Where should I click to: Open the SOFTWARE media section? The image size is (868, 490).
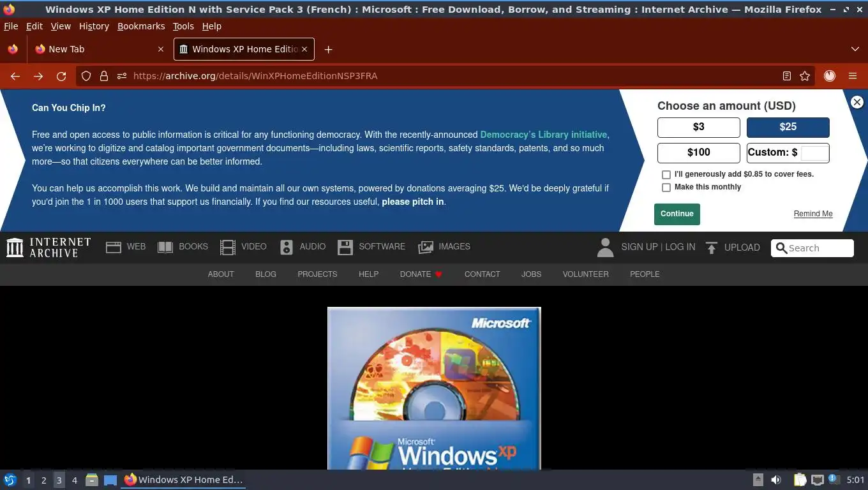pyautogui.click(x=371, y=247)
